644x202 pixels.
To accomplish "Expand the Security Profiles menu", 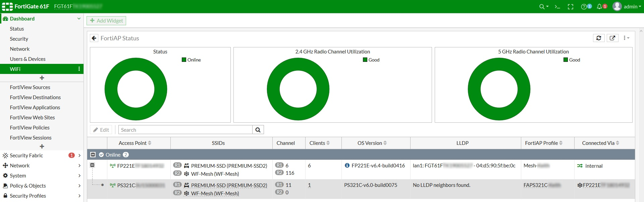I will 42,196.
